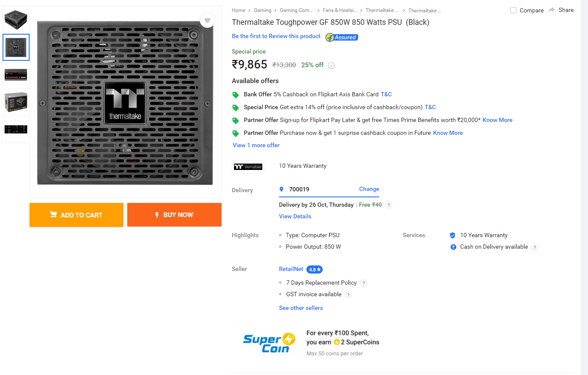Open See other sellers list

pos(301,308)
